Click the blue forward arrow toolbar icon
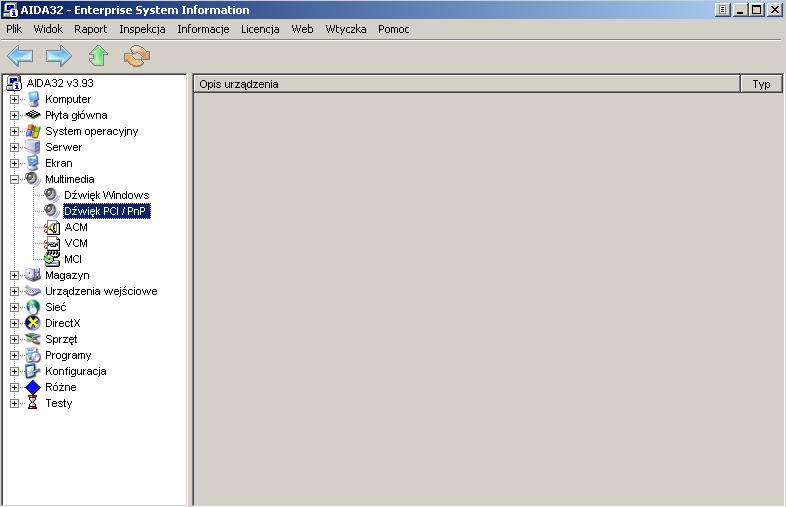Viewport: 786px width, 507px height. coord(59,56)
